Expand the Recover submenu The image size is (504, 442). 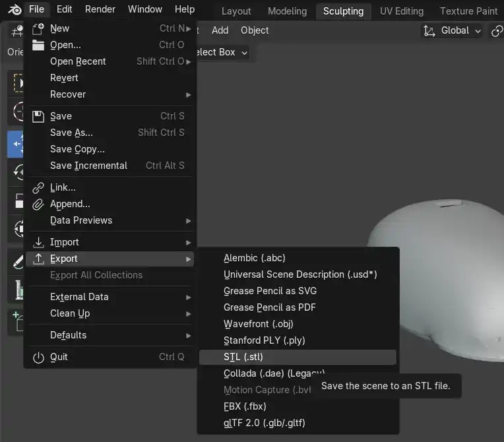110,94
